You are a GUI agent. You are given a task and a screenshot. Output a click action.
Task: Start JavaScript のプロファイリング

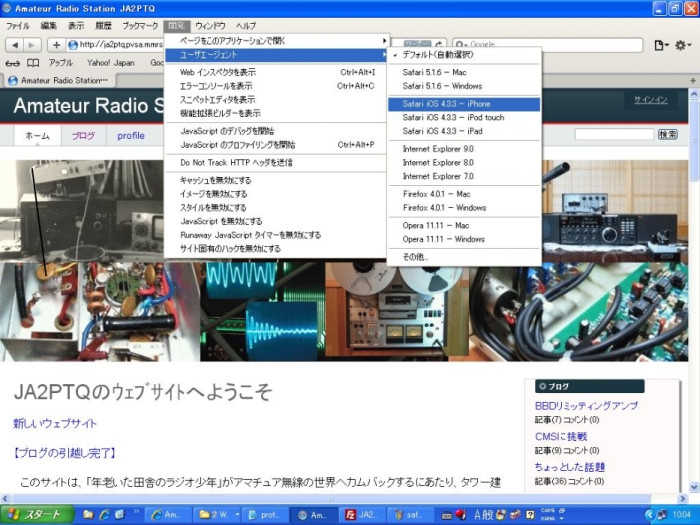click(276, 145)
